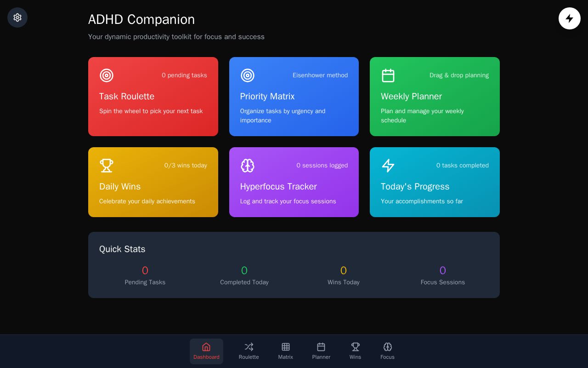Go to Dashboard in the bottom navigation
Image resolution: width=588 pixels, height=368 pixels.
tap(206, 351)
